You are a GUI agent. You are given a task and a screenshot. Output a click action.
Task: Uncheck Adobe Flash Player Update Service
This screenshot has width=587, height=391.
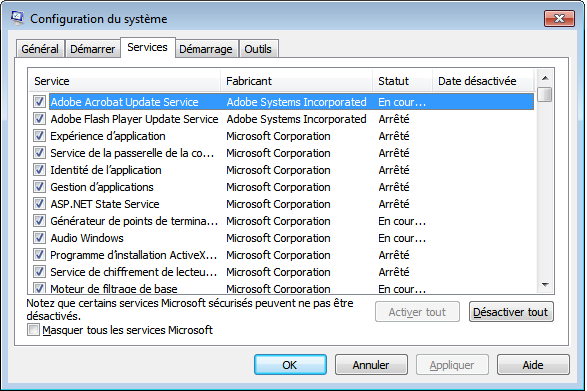click(x=39, y=119)
